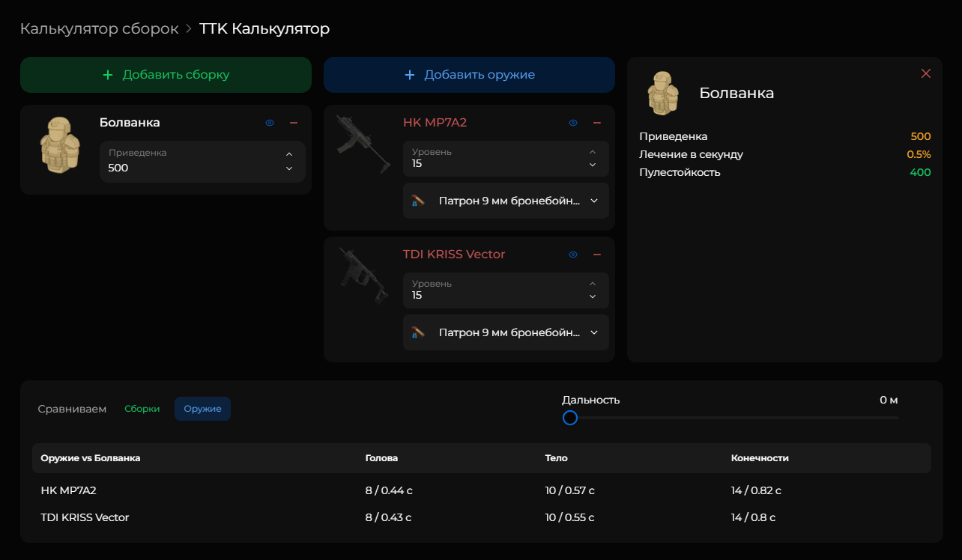Switch comparison to Оружие
Image resolution: width=962 pixels, height=560 pixels.
coord(202,409)
